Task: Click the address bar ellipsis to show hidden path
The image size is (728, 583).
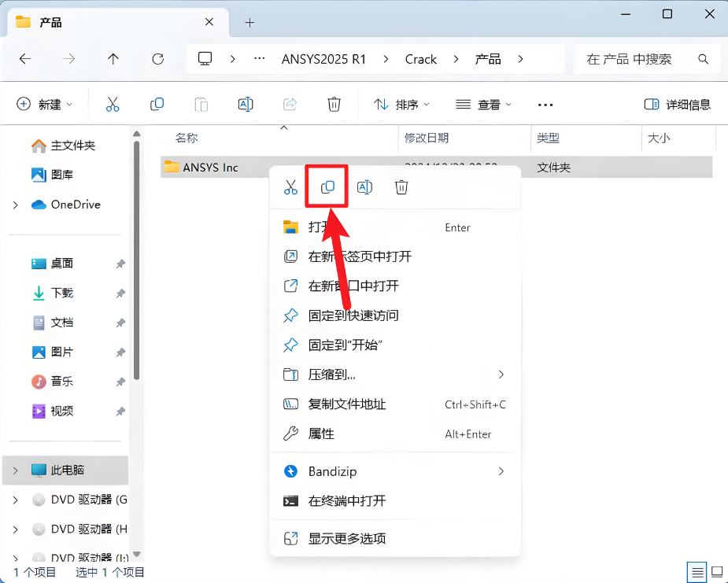Action: [x=260, y=59]
